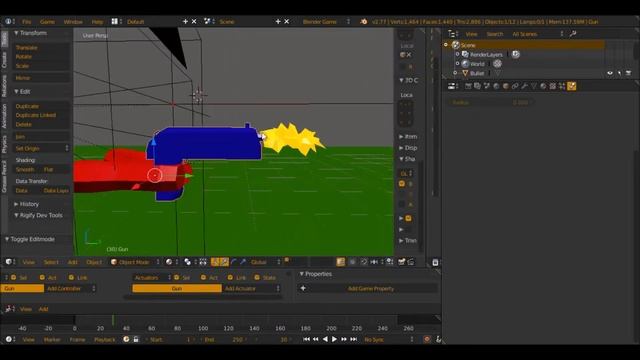Click the Mirror button
This screenshot has width=640, height=360.
[x=40, y=78]
